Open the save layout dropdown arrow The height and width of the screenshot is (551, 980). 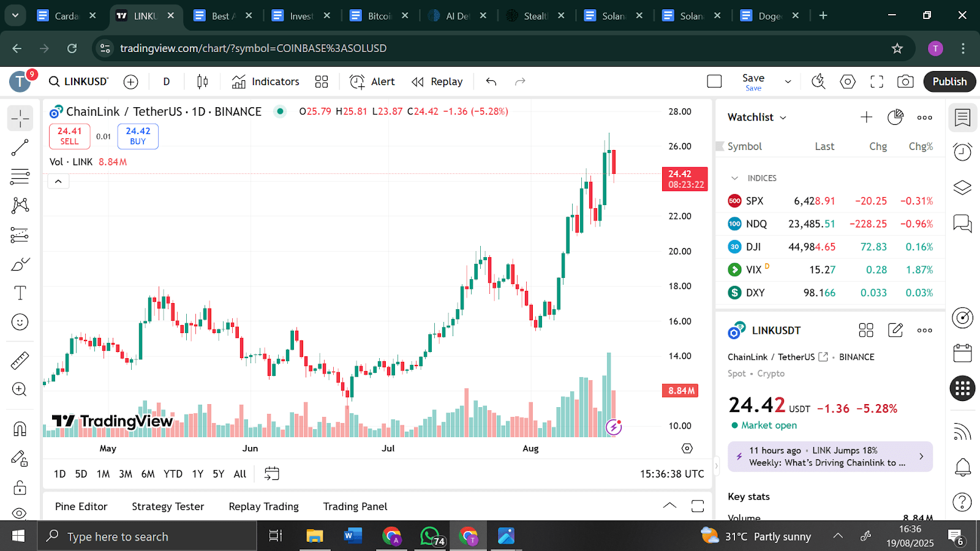pyautogui.click(x=788, y=81)
